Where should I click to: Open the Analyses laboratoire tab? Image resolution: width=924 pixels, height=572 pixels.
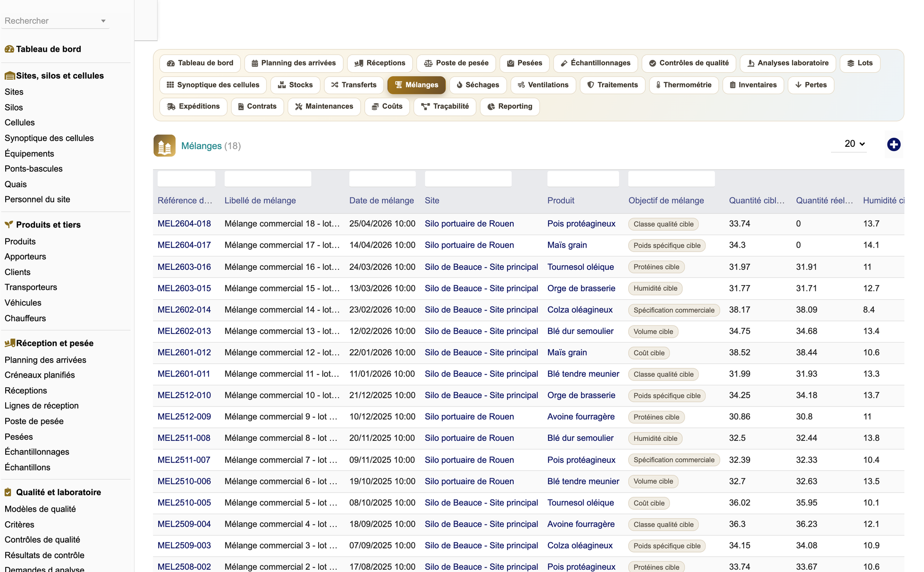point(788,63)
